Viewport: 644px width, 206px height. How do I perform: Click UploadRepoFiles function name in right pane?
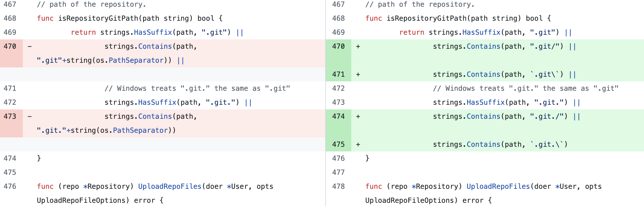click(x=498, y=186)
